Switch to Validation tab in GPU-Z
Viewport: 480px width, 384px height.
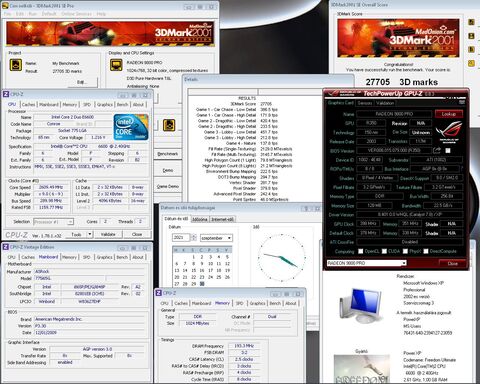pyautogui.click(x=385, y=103)
